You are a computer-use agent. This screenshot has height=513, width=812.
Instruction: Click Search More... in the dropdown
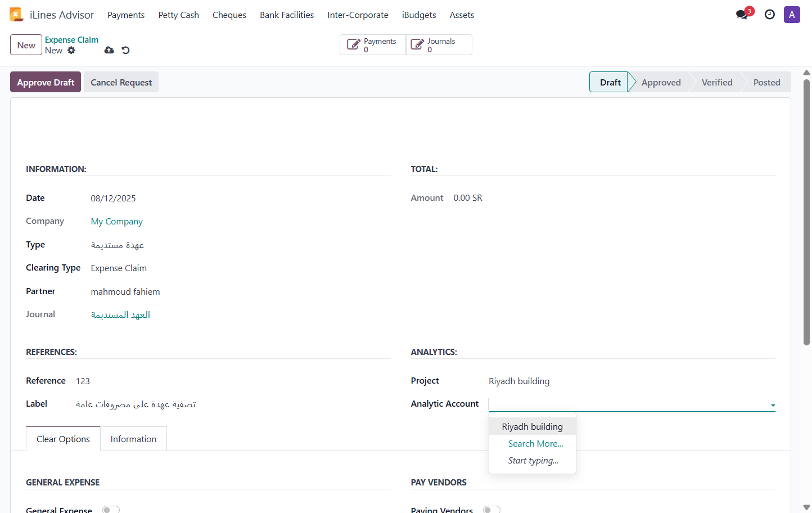click(x=536, y=443)
